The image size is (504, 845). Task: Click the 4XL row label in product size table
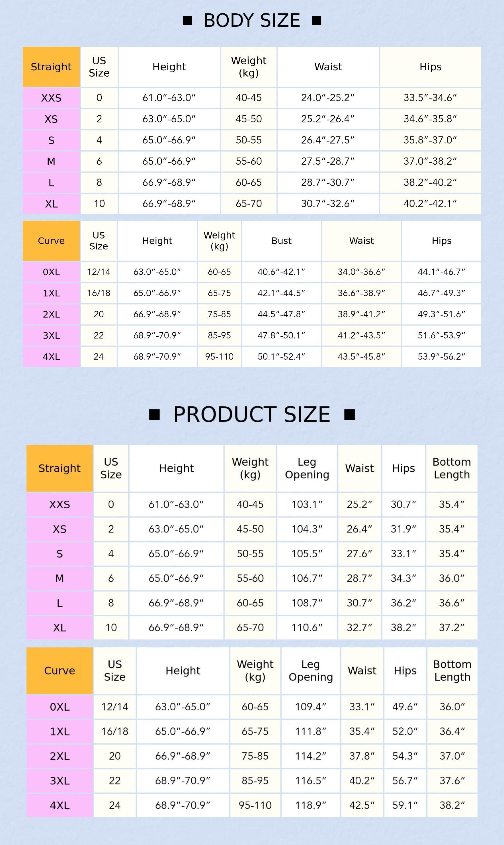[60, 805]
